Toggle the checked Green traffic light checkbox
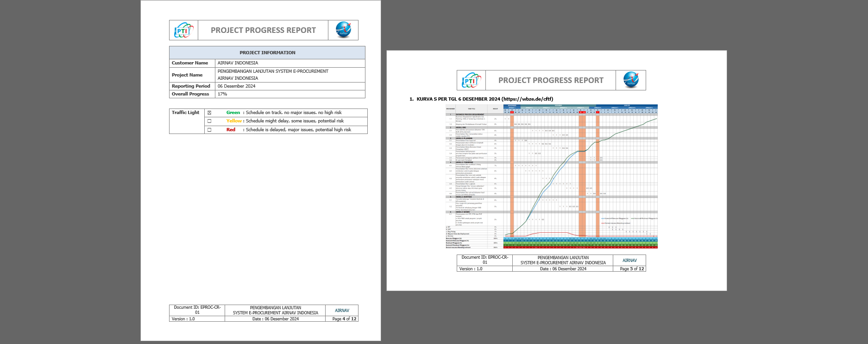The image size is (868, 344). [x=209, y=113]
